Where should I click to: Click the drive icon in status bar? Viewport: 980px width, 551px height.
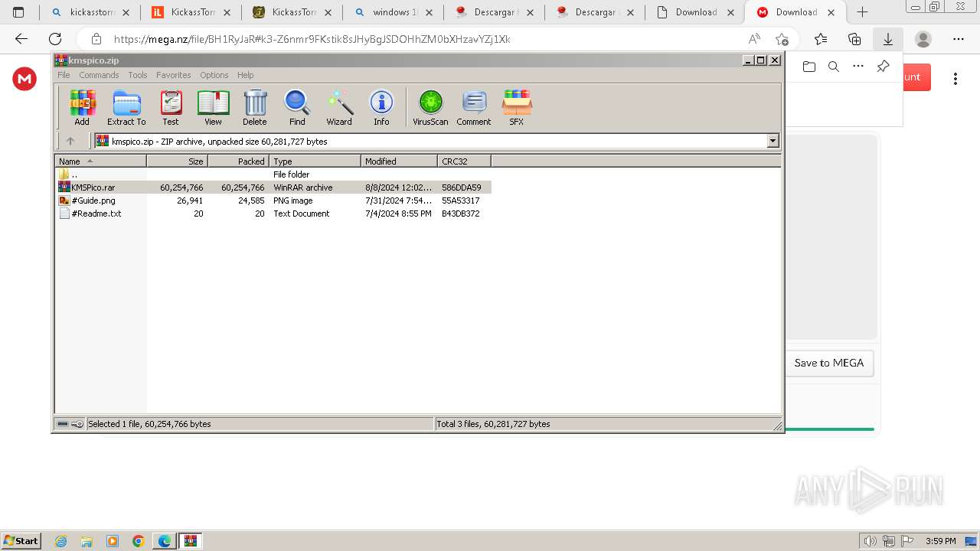[63, 424]
